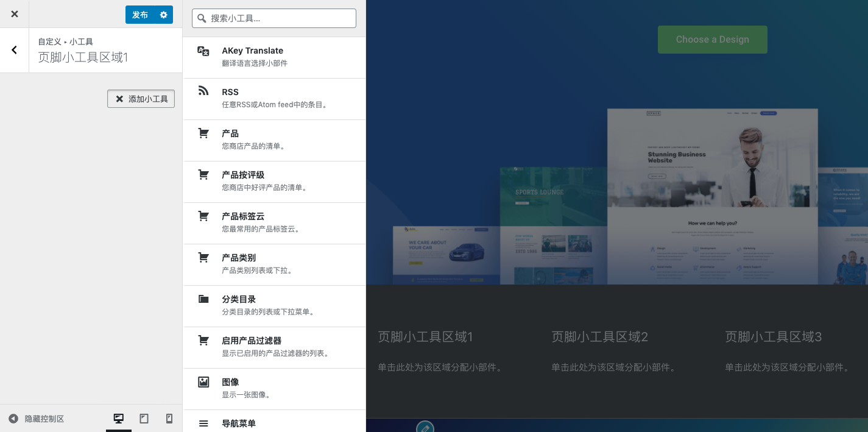The height and width of the screenshot is (432, 868).
Task: Click the blue pencil edit shortcut
Action: tap(425, 428)
